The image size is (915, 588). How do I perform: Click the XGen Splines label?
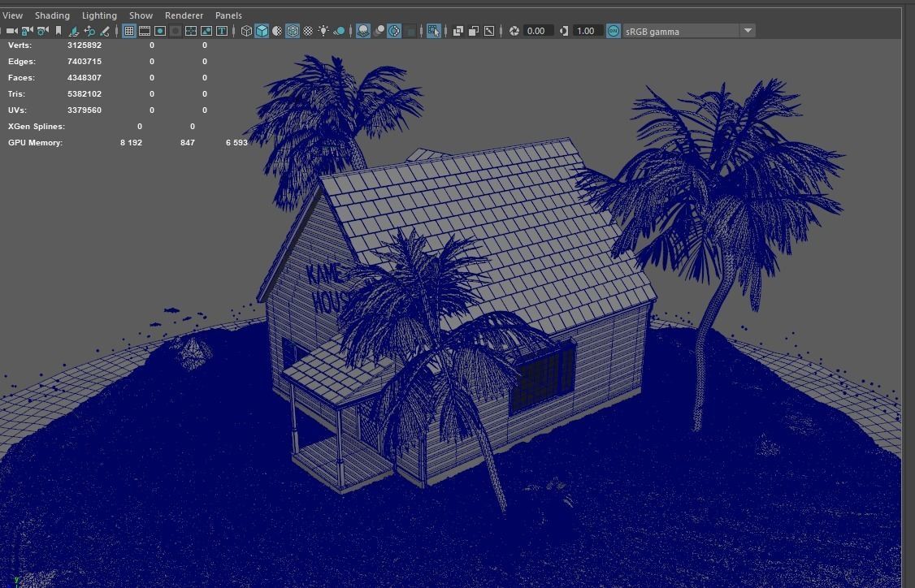click(37, 127)
